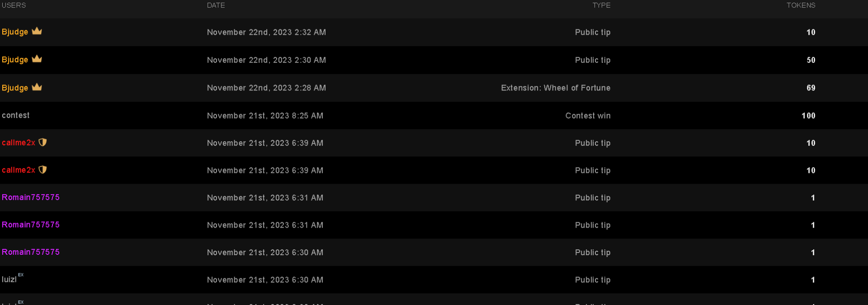The image size is (868, 305).
Task: Click the crown icon in the 2:32 AM Bjudge row
Action: tap(37, 31)
